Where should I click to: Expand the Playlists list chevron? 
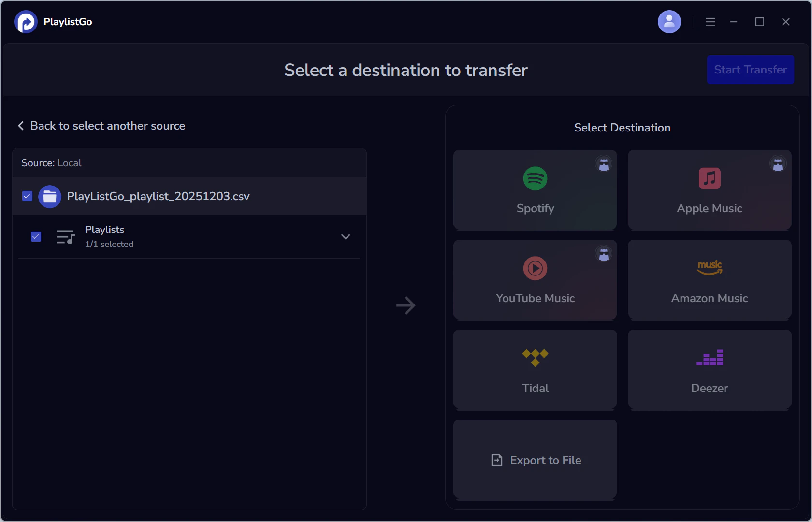click(x=345, y=237)
